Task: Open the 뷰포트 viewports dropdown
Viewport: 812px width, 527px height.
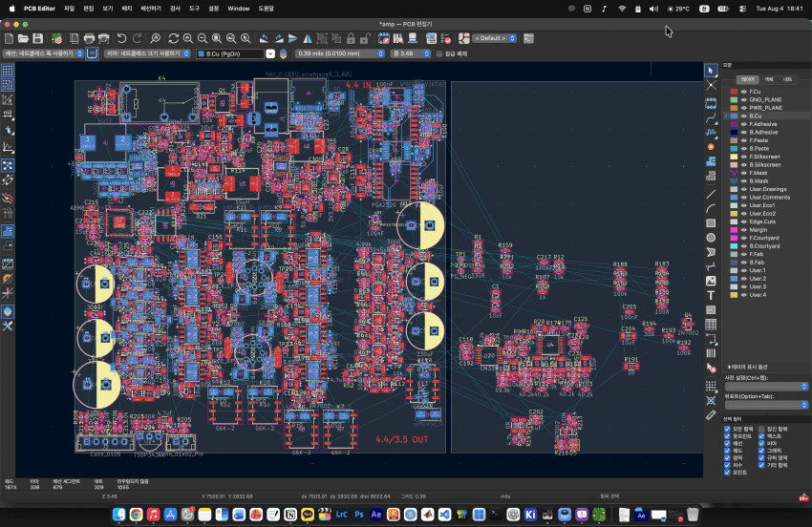Action: point(766,406)
